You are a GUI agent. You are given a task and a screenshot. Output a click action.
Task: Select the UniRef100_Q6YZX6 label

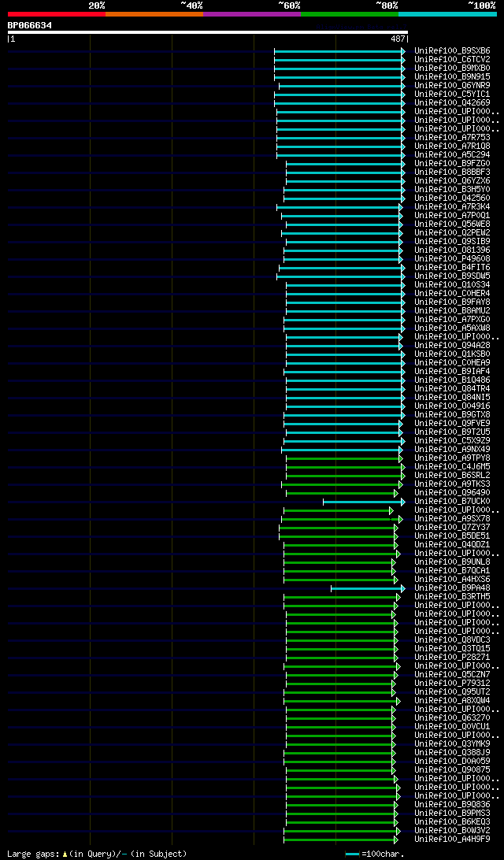(x=453, y=180)
